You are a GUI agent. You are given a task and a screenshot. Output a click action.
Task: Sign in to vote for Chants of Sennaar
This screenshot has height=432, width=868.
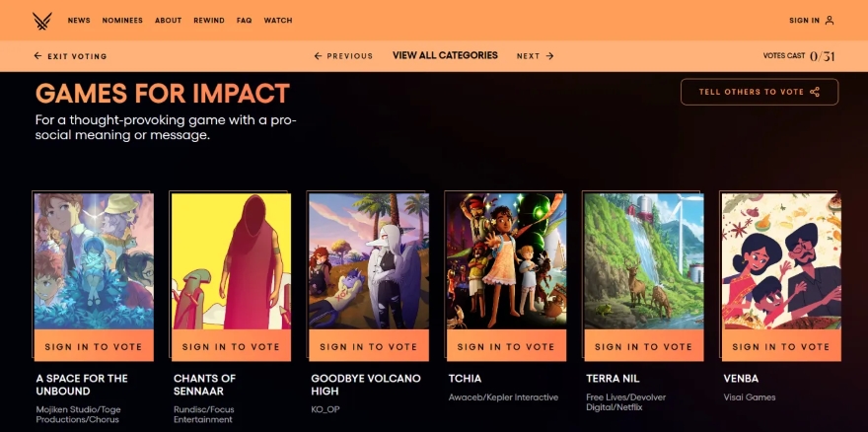(x=232, y=346)
